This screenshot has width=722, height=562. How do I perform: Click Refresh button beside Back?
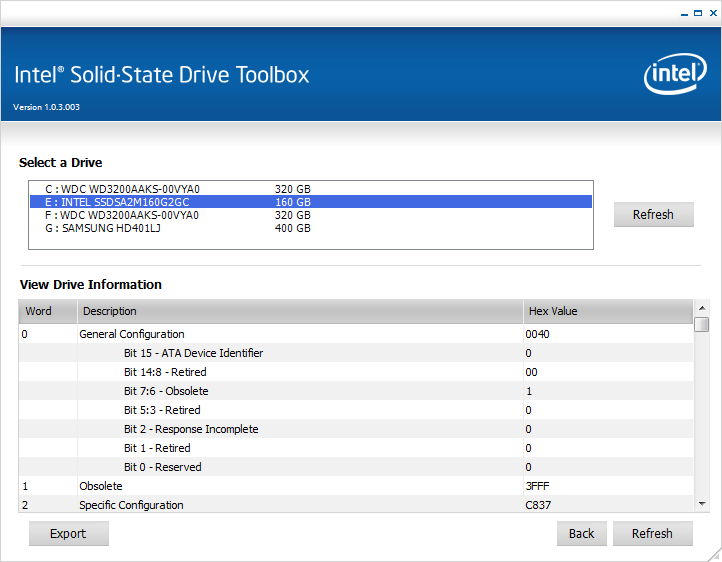652,533
